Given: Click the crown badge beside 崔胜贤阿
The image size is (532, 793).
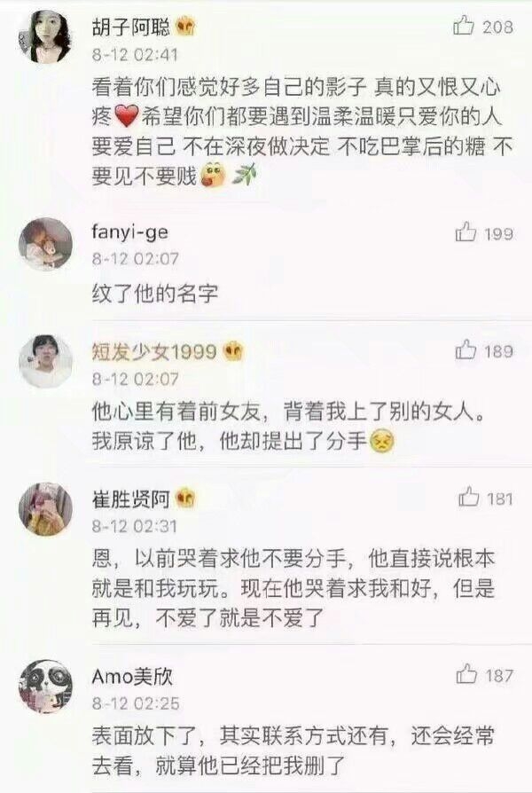Looking at the screenshot, I should [x=185, y=499].
